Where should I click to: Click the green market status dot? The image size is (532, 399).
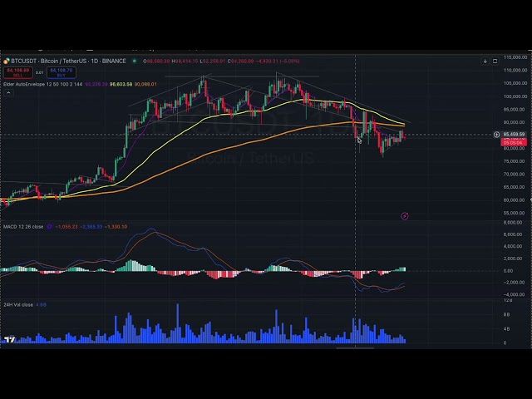[x=135, y=61]
